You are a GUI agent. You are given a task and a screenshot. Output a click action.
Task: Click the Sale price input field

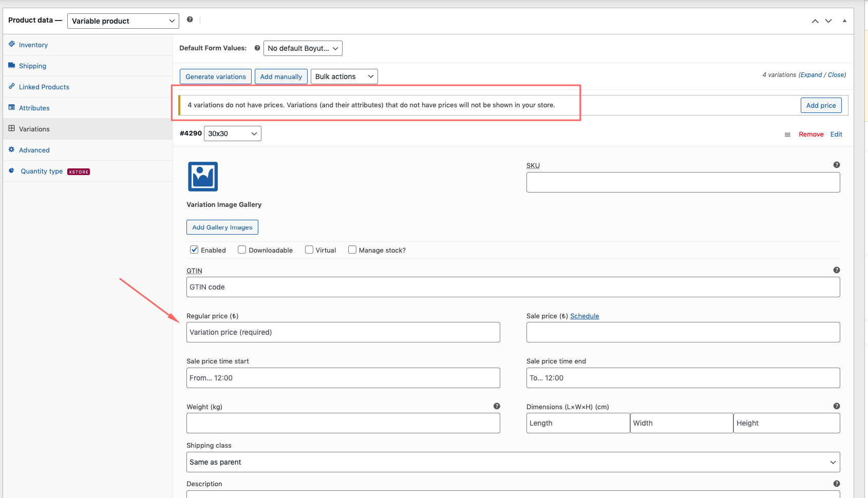click(683, 332)
